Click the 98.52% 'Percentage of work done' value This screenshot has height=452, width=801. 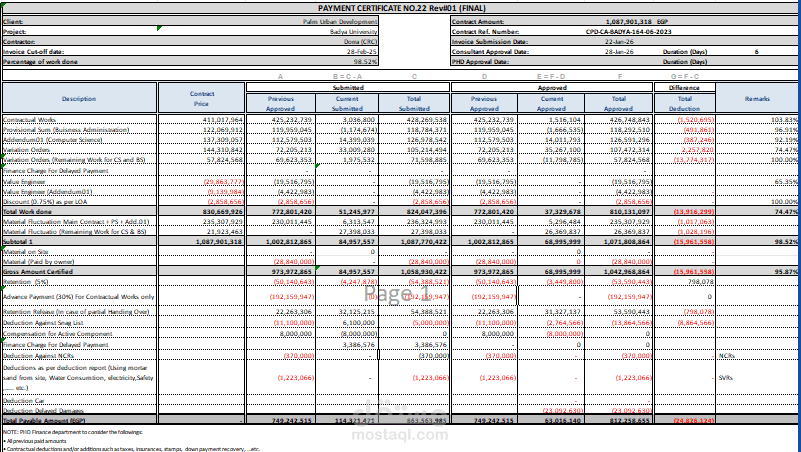click(365, 62)
